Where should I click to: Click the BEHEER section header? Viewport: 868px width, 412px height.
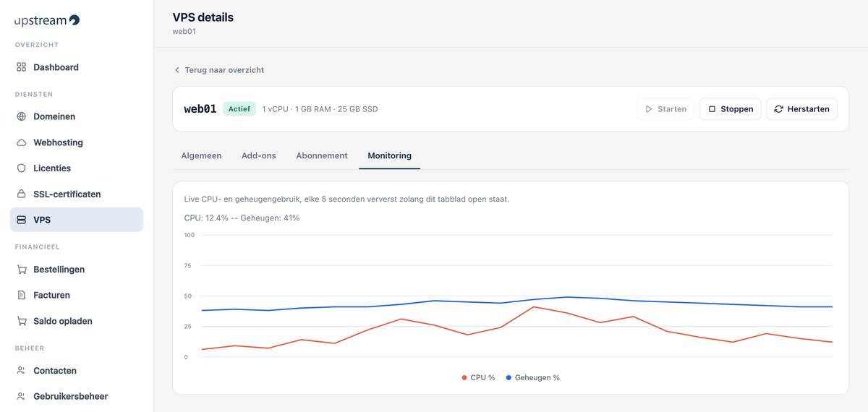pyautogui.click(x=30, y=348)
